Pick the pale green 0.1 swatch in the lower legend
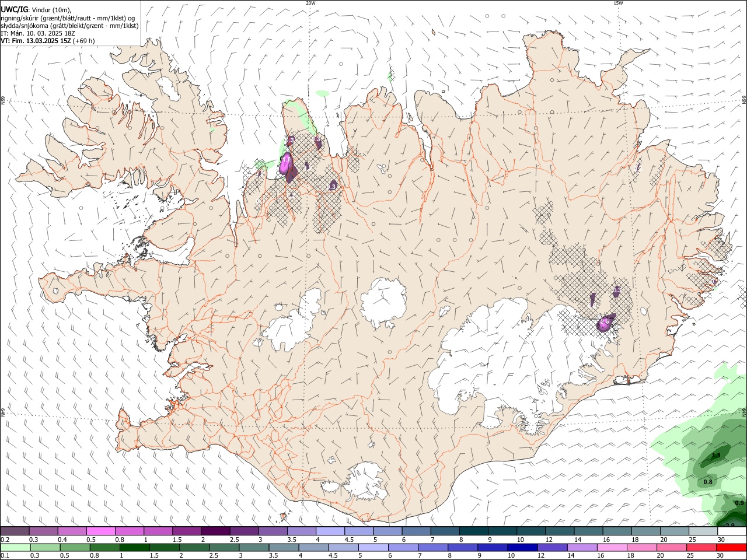Image resolution: width=747 pixels, height=560 pixels. tap(15, 548)
